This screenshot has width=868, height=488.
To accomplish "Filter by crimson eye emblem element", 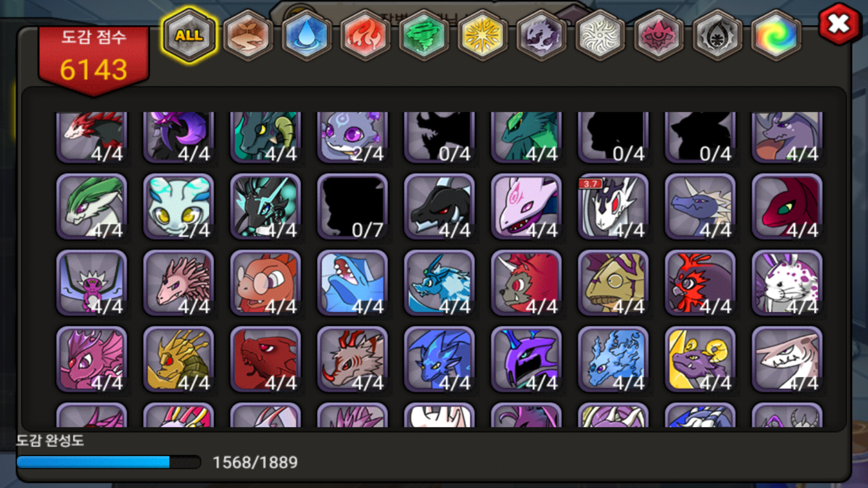I will (x=659, y=35).
